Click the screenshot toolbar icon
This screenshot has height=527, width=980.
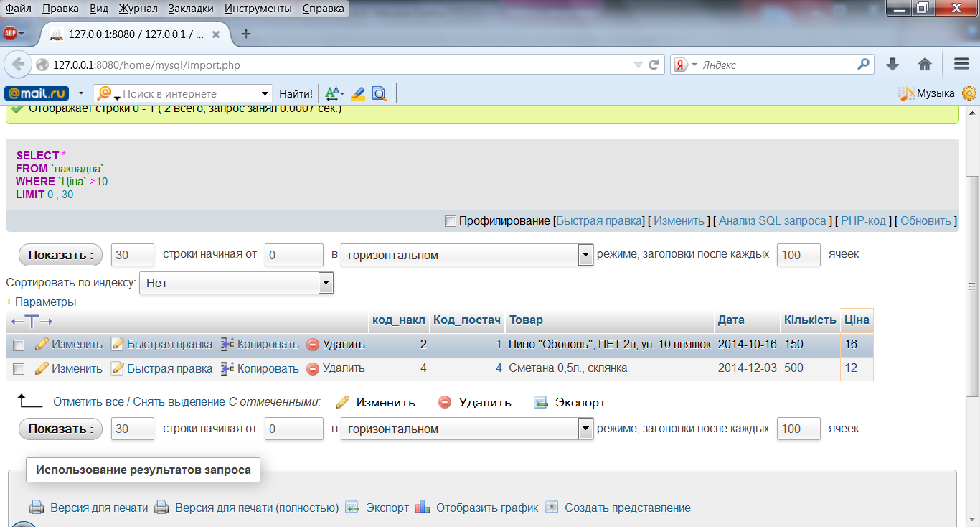pyautogui.click(x=379, y=93)
